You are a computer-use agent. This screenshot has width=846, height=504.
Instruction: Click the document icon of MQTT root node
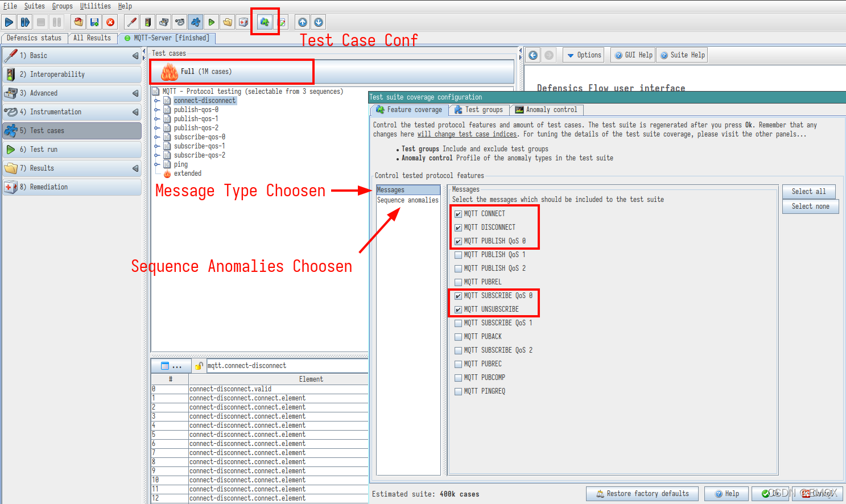[x=155, y=92]
